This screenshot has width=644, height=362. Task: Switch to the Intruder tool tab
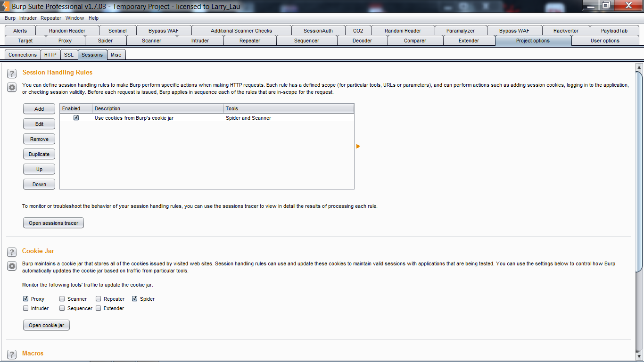coord(200,41)
